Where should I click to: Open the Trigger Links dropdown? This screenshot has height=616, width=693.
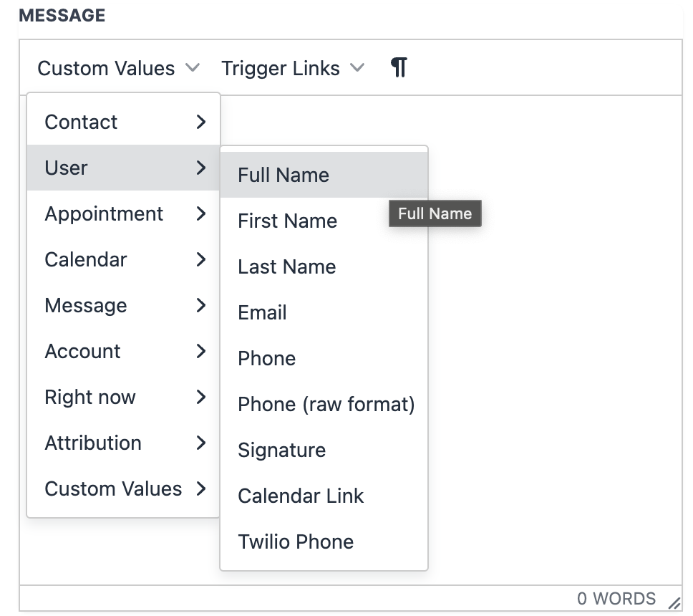(293, 68)
